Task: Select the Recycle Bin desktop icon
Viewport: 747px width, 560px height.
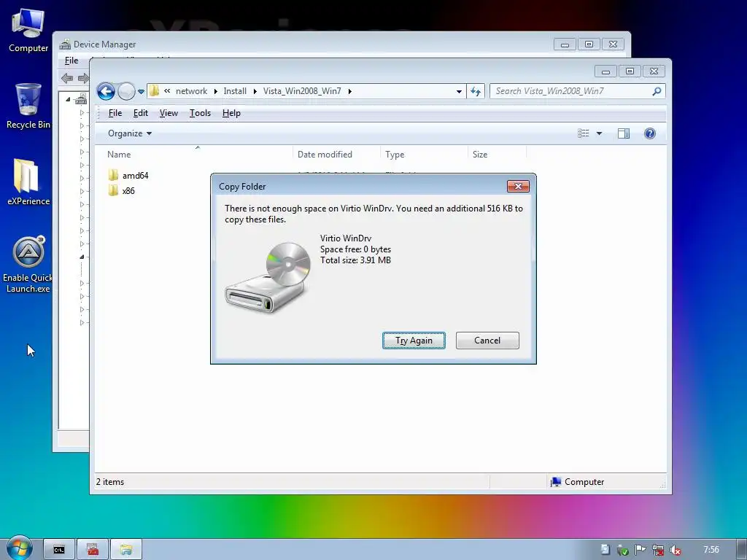Action: click(x=28, y=106)
